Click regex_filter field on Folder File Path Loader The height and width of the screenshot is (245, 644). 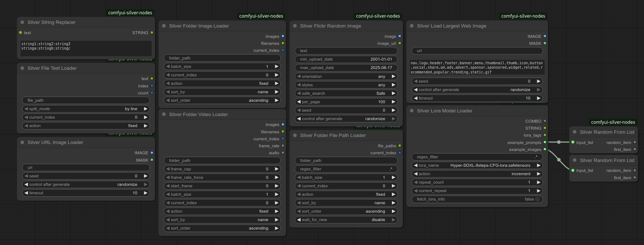346,169
